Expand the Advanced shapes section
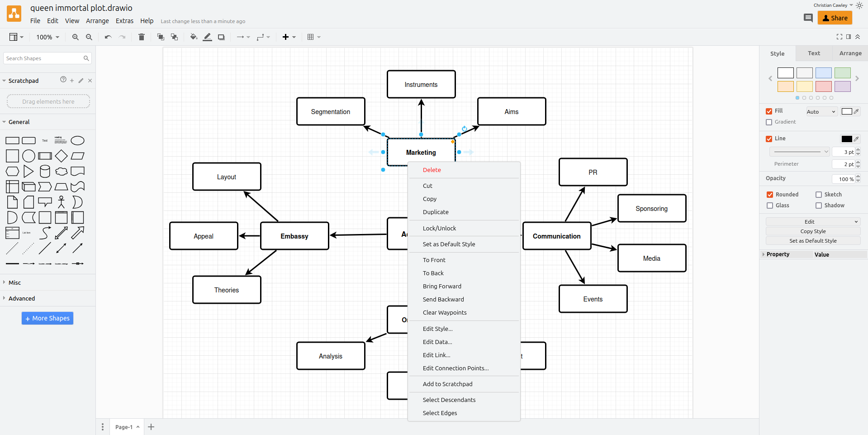Screen dimensions: 868x435 click(22, 298)
